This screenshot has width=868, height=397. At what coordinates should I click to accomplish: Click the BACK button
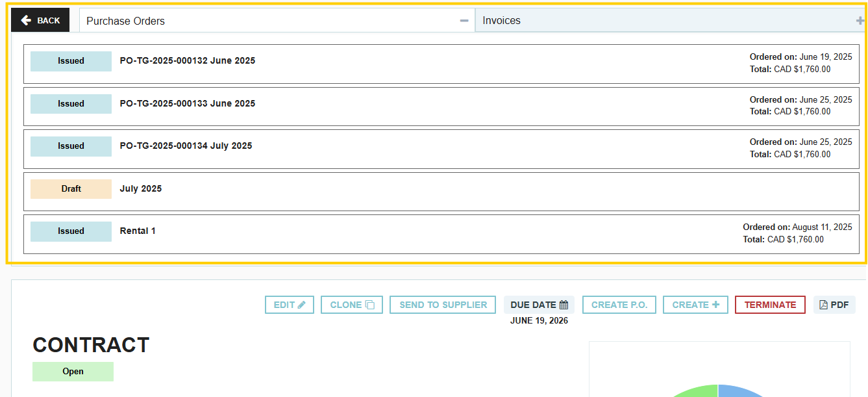tap(40, 21)
